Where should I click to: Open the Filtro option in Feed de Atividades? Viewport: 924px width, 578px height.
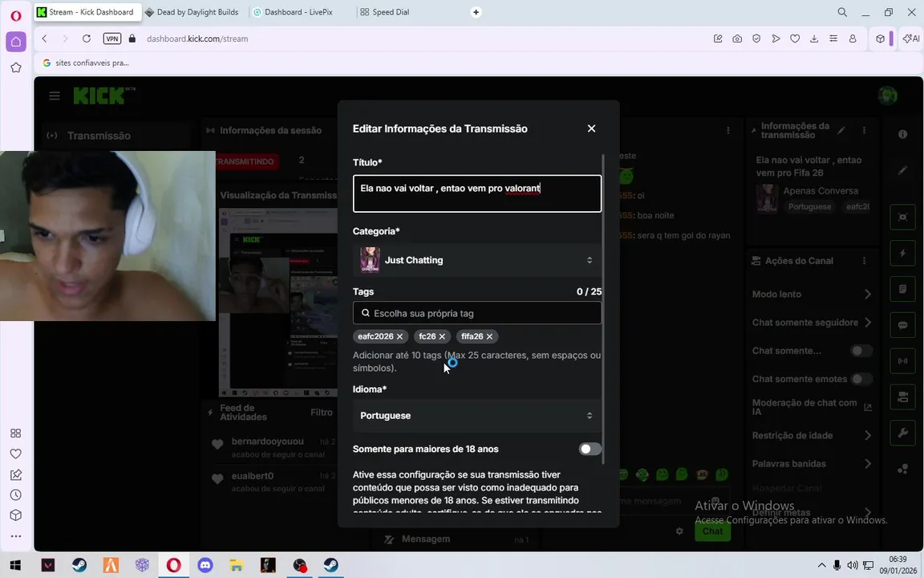321,413
